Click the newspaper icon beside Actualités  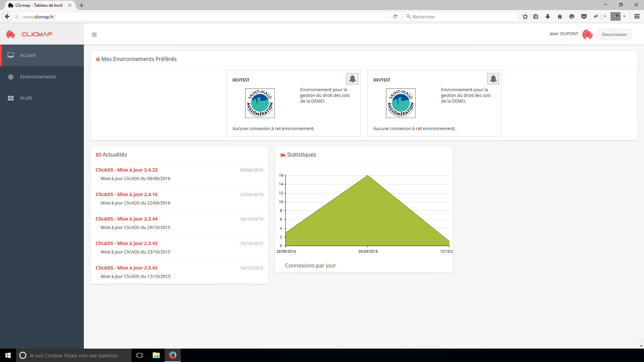[99, 155]
